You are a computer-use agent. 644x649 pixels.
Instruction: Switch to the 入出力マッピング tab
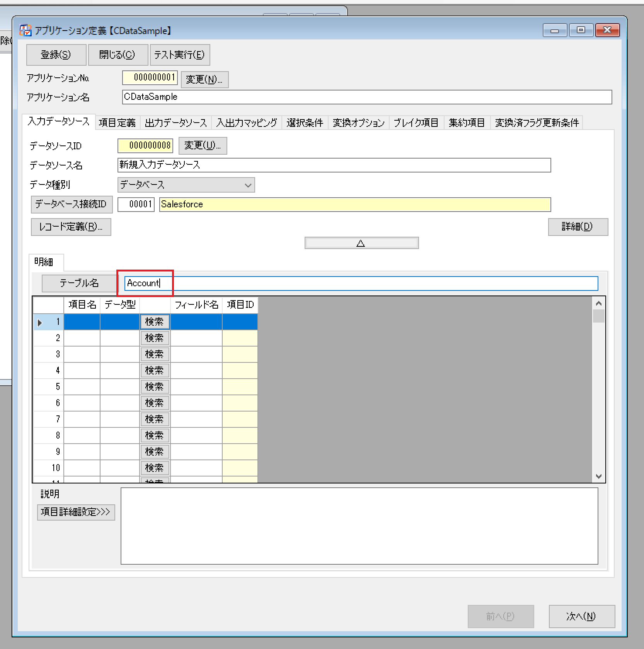click(247, 123)
